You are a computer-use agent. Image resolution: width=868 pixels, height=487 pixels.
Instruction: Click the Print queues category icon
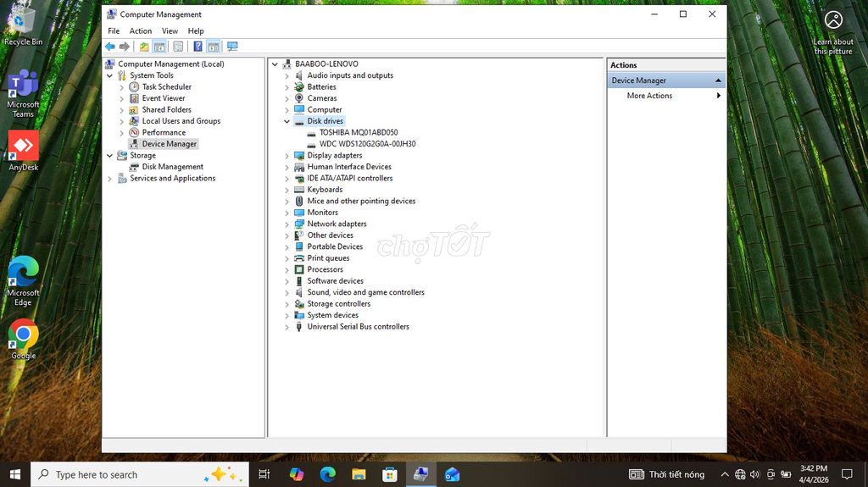299,257
